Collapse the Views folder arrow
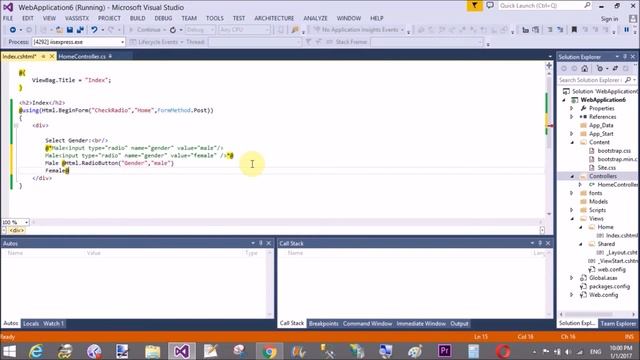This screenshot has height=360, width=640. click(x=572, y=219)
